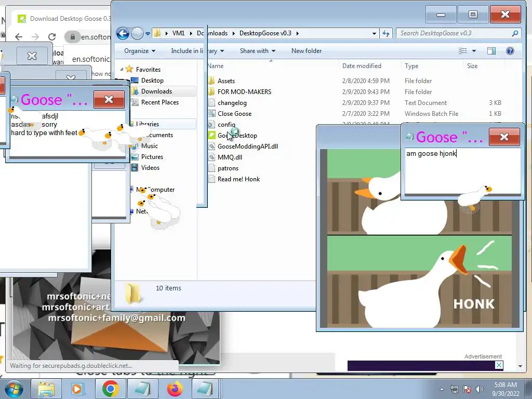This screenshot has height=399, width=532.
Task: Select Pictures library in navigation pane
Action: 152,157
